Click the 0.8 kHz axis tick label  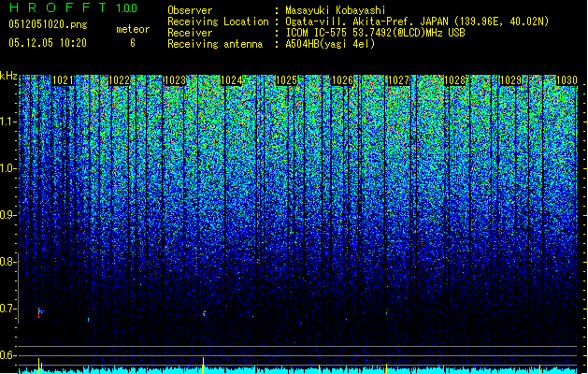click(8, 262)
